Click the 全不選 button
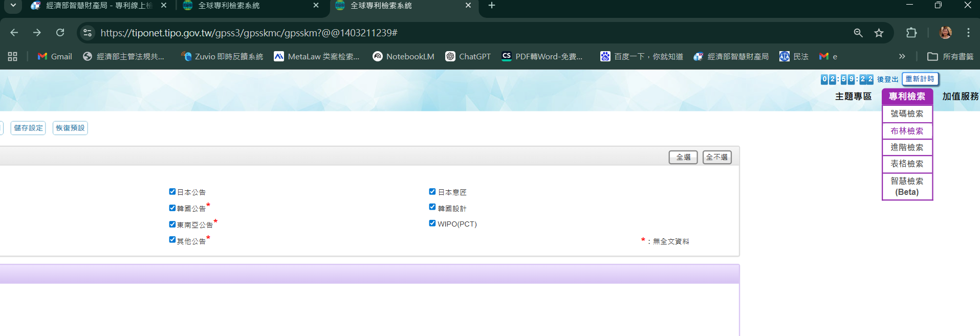 click(x=717, y=157)
